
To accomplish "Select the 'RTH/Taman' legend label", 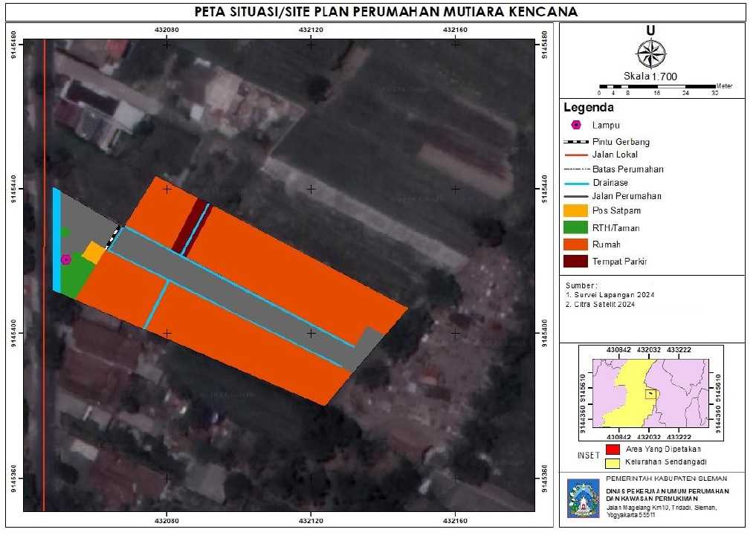I will [616, 228].
